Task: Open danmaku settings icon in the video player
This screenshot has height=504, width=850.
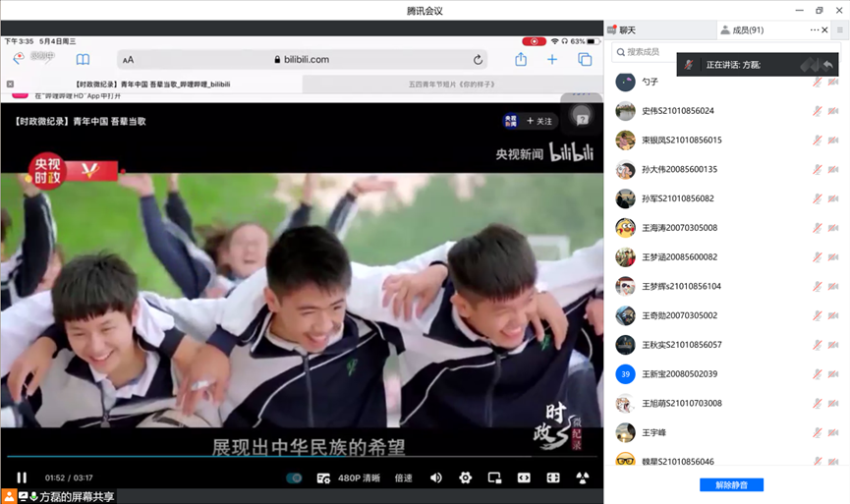Action: pyautogui.click(x=323, y=477)
